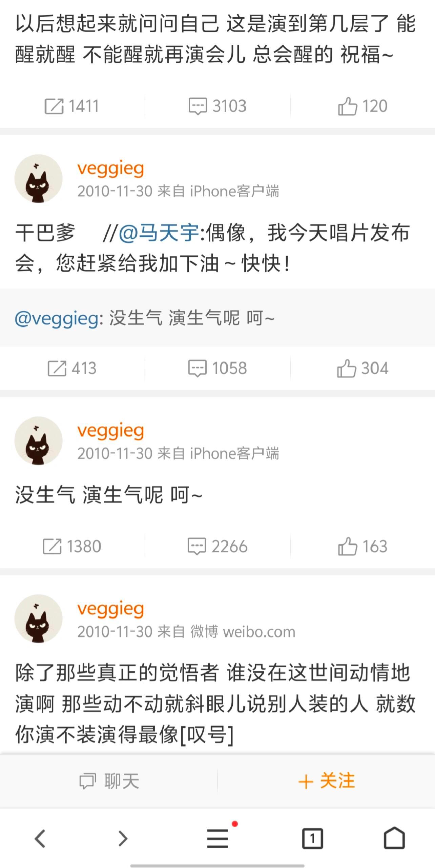Tap veggieg cat avatar on second post

point(38,441)
